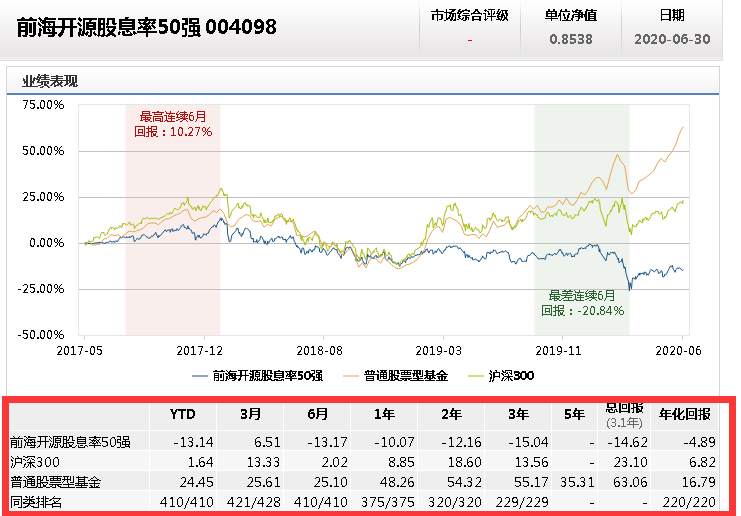This screenshot has width=741, height=516.
Task: Click the 同类排名 3年 value 229/229
Action: (522, 502)
